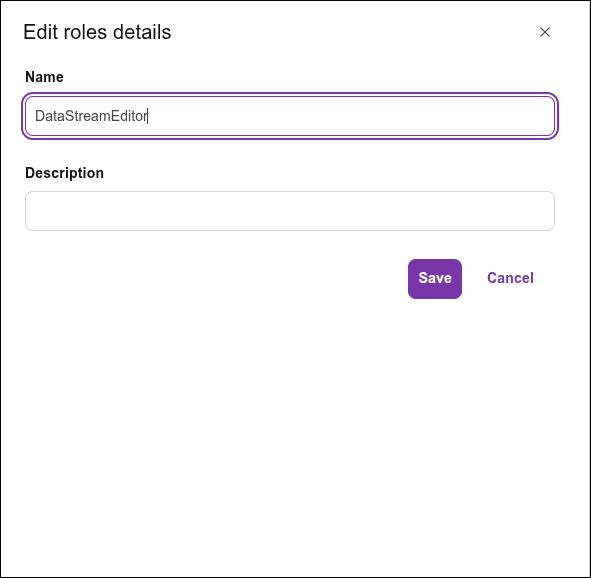Viewport: 591px width, 578px height.
Task: Click the DataStreamEditor text in Name field
Action: click(91, 116)
